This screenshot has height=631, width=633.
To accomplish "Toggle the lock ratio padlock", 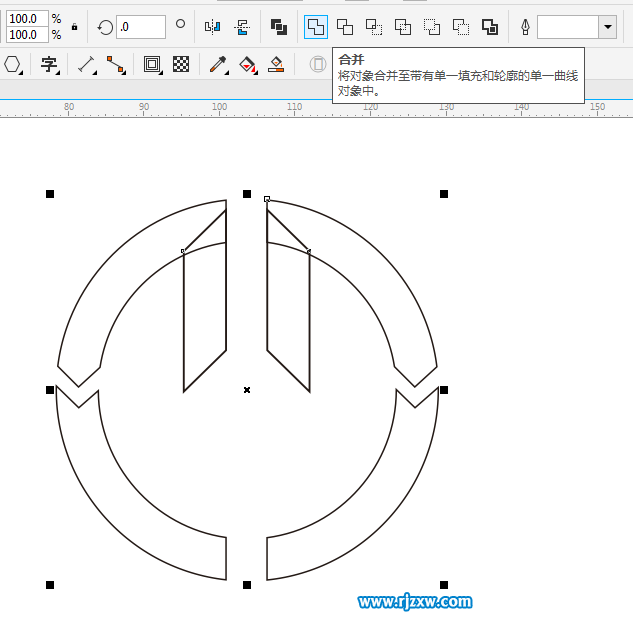I will (x=74, y=27).
